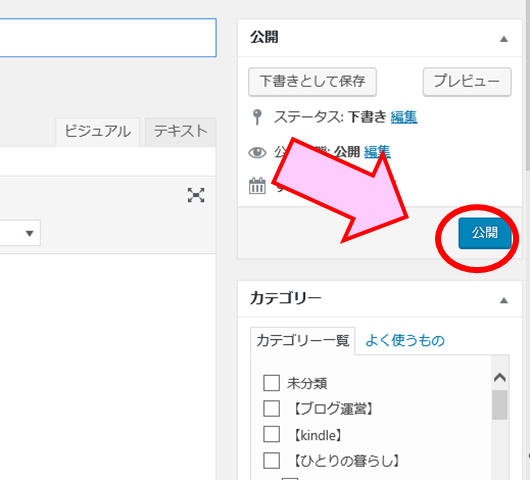Click the category list scrollbar up arrow

tap(500, 377)
